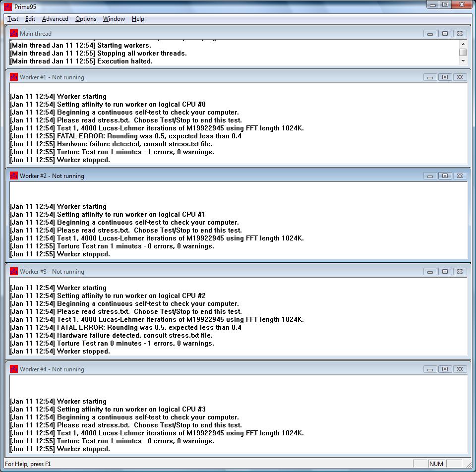
Task: Click the Main thread scrollbar up arrow
Action: pyautogui.click(x=463, y=44)
